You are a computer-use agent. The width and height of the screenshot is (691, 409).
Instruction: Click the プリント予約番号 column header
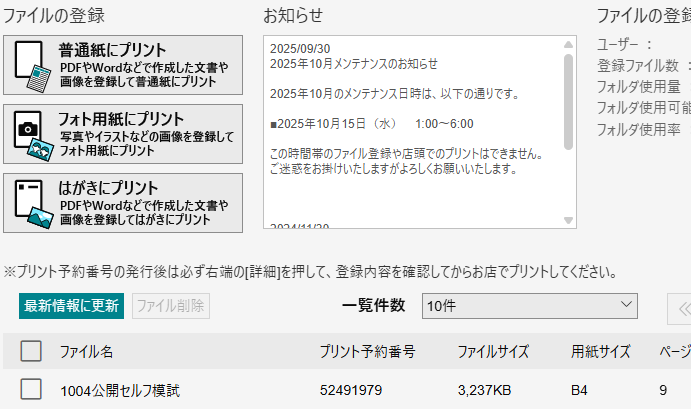(367, 351)
